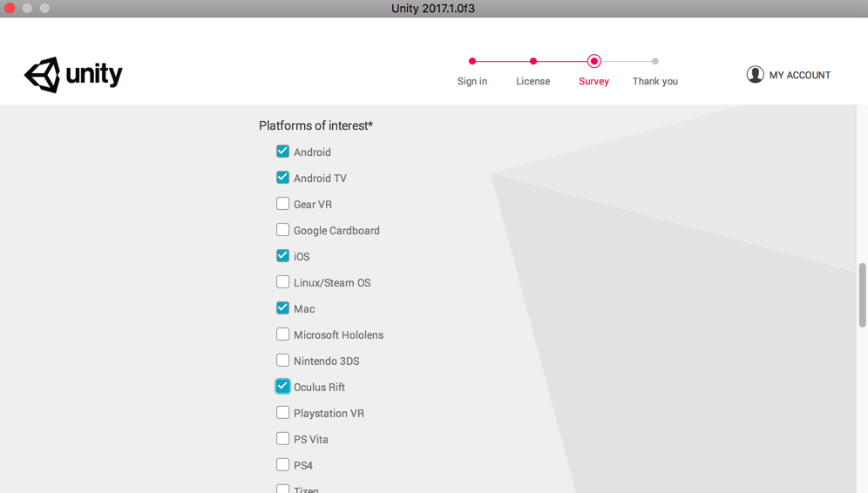868x493 pixels.
Task: Click the Thank you step dot
Action: click(x=654, y=62)
